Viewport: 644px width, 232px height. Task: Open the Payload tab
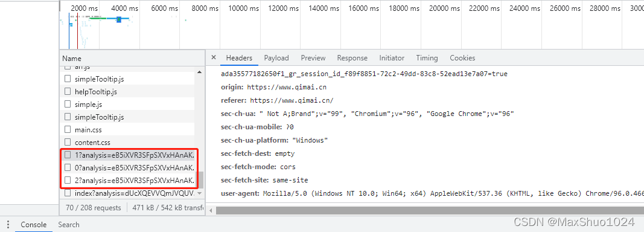[x=276, y=58]
